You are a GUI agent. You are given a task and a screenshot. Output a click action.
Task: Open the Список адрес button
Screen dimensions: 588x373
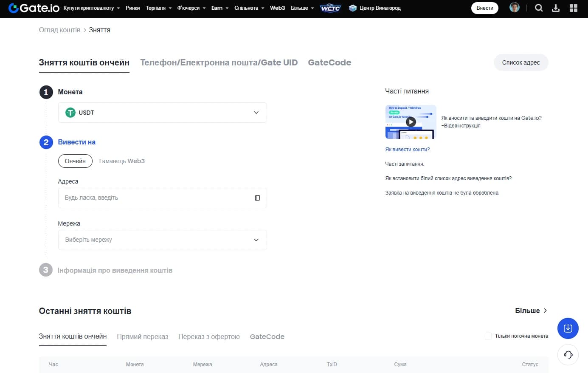point(521,62)
